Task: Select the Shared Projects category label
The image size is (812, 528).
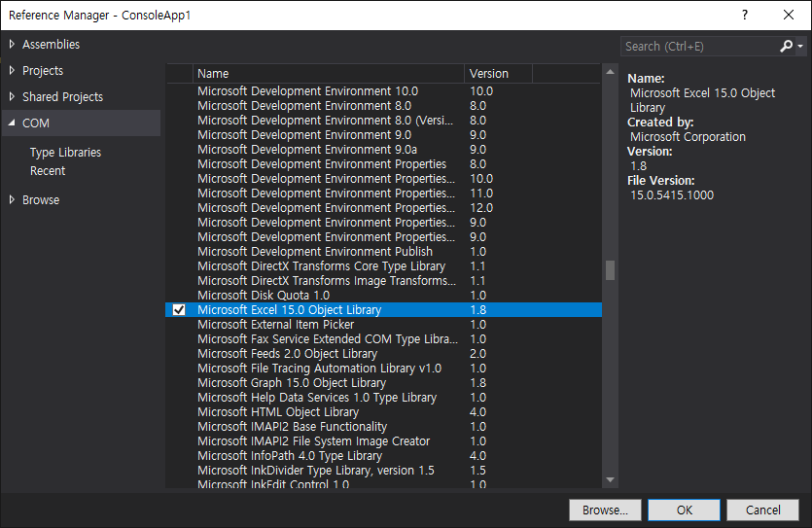Action: click(x=62, y=97)
